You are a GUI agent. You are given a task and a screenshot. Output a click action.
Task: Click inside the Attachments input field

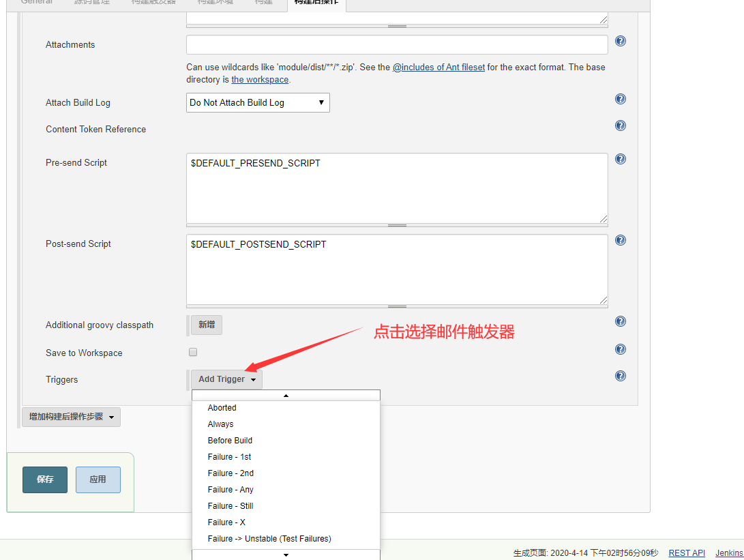[397, 45]
